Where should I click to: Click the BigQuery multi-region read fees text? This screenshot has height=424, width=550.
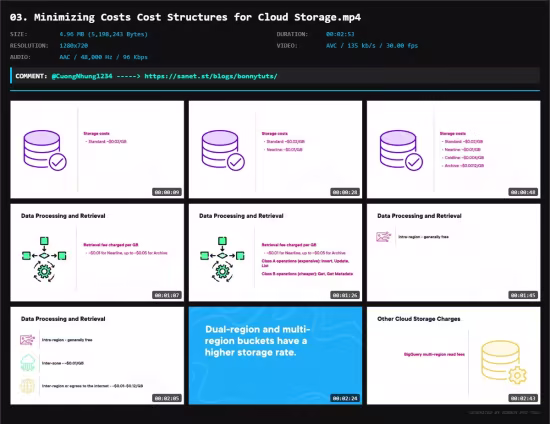pos(434,355)
